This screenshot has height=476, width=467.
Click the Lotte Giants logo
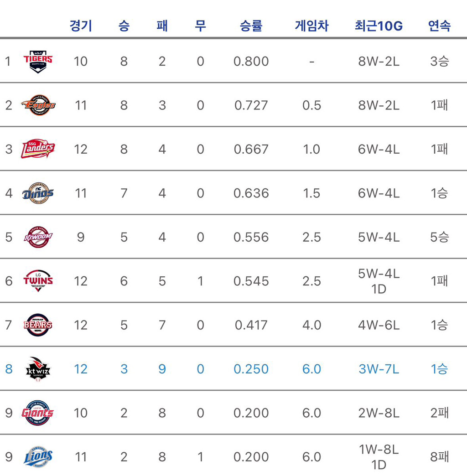tap(38, 413)
